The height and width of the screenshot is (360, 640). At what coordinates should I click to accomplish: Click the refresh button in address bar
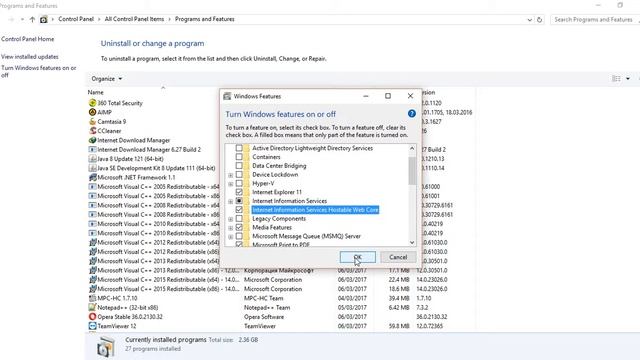click(539, 19)
